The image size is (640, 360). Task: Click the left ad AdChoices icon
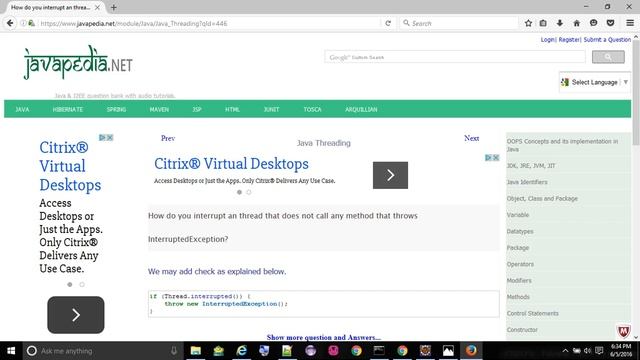pos(102,138)
